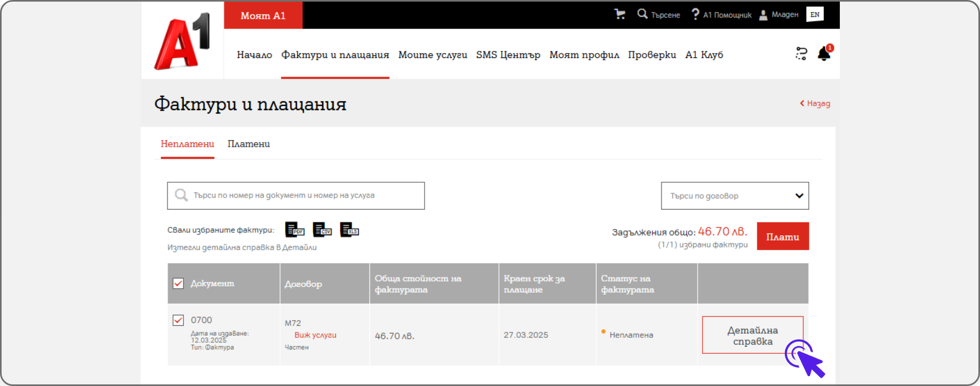Open the notification bell icon
980x386 pixels.
tap(825, 53)
